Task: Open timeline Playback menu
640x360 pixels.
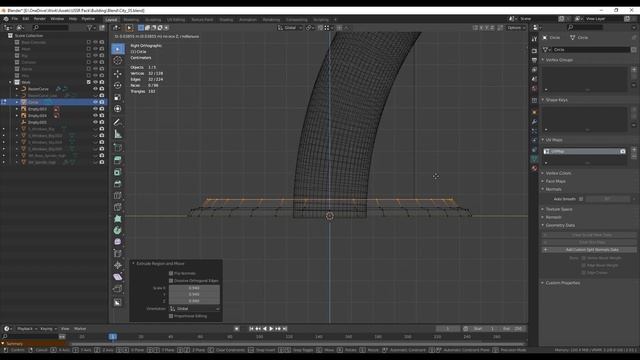Action: (26, 329)
